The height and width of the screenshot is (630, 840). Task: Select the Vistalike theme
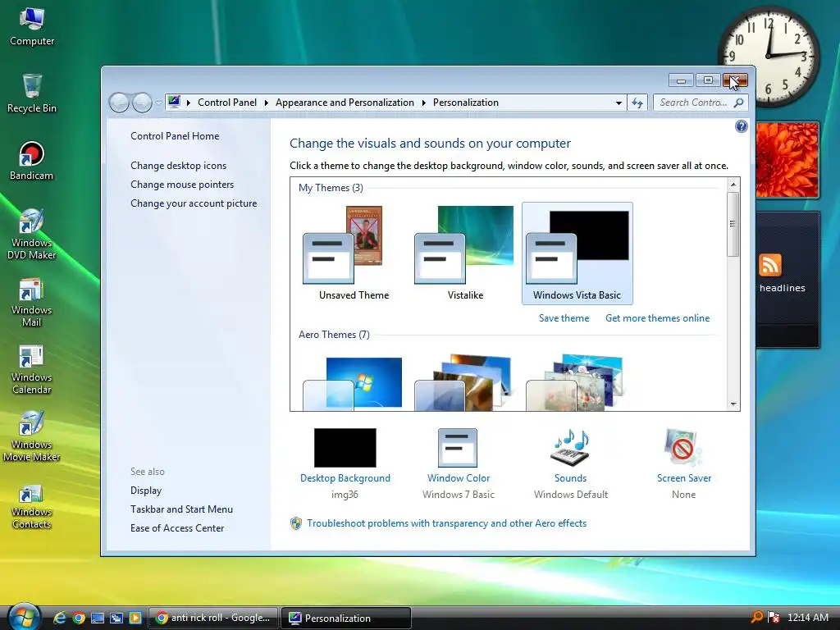465,253
